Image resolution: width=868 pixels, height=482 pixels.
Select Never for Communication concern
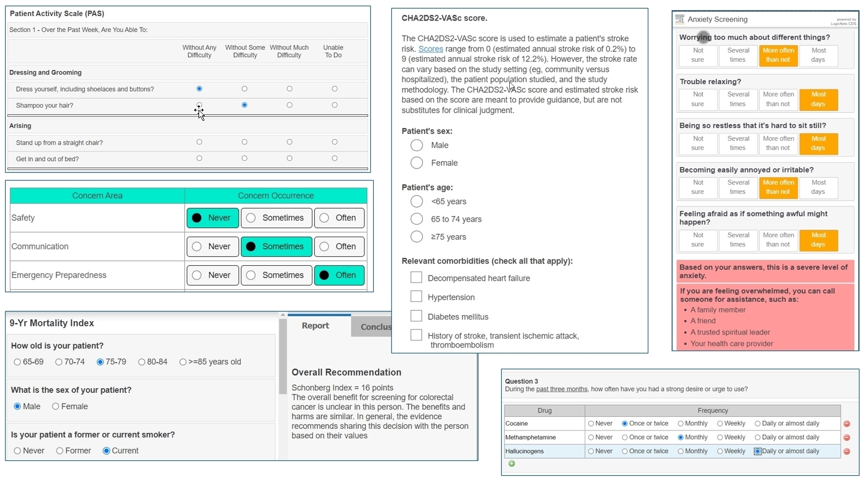tap(212, 246)
